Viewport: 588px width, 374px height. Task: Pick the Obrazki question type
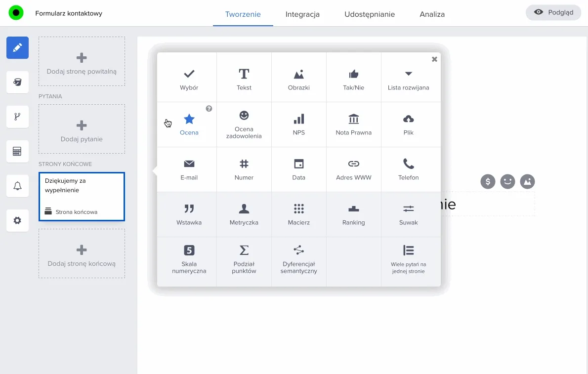coord(298,77)
